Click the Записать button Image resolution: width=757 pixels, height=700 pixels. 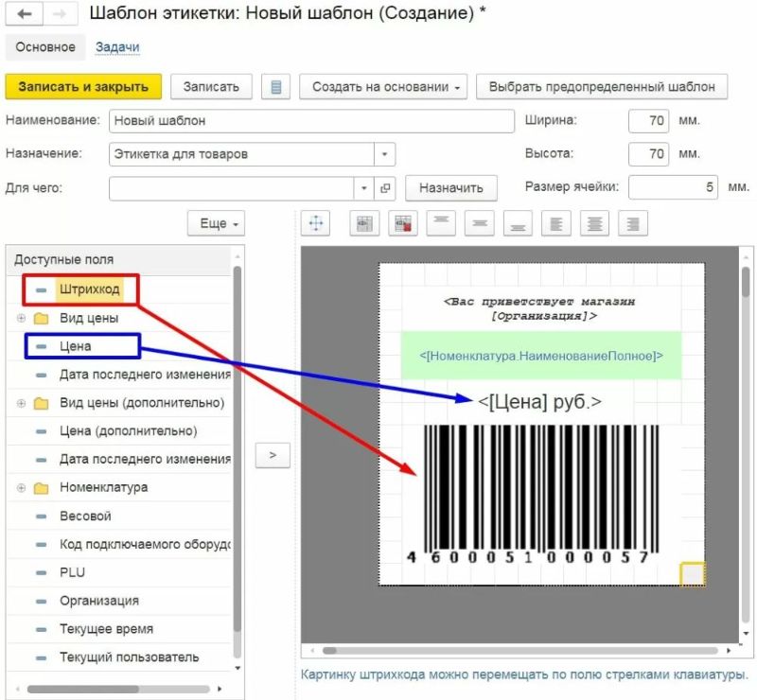[211, 87]
